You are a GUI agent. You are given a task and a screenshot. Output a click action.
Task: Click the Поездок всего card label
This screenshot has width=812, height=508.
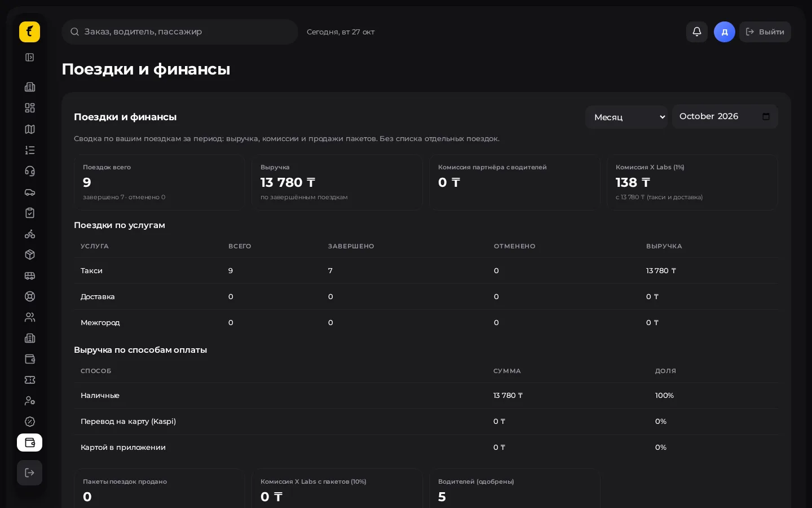pyautogui.click(x=107, y=167)
